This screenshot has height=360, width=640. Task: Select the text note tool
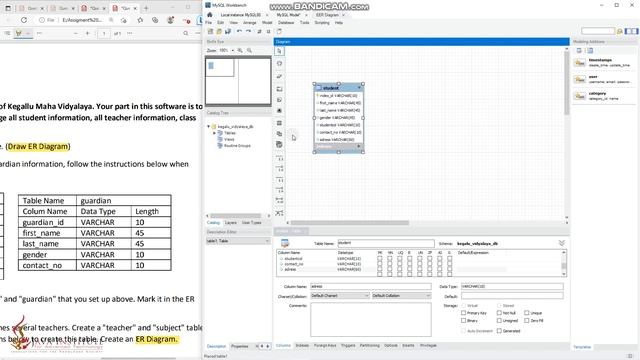coord(279,100)
